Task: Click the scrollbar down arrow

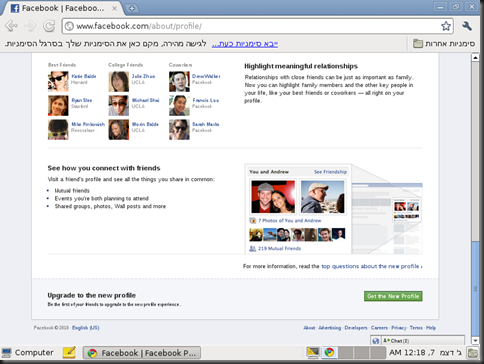Action: pos(475,340)
